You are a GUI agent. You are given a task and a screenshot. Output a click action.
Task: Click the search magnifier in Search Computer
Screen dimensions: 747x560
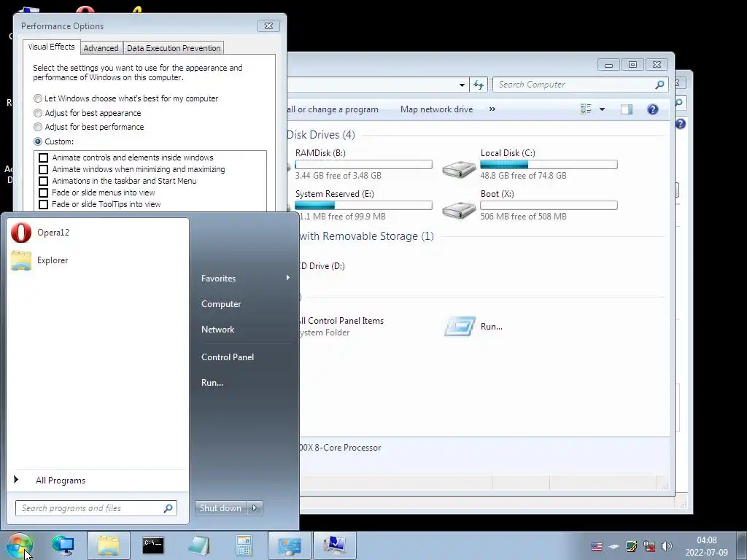click(659, 85)
